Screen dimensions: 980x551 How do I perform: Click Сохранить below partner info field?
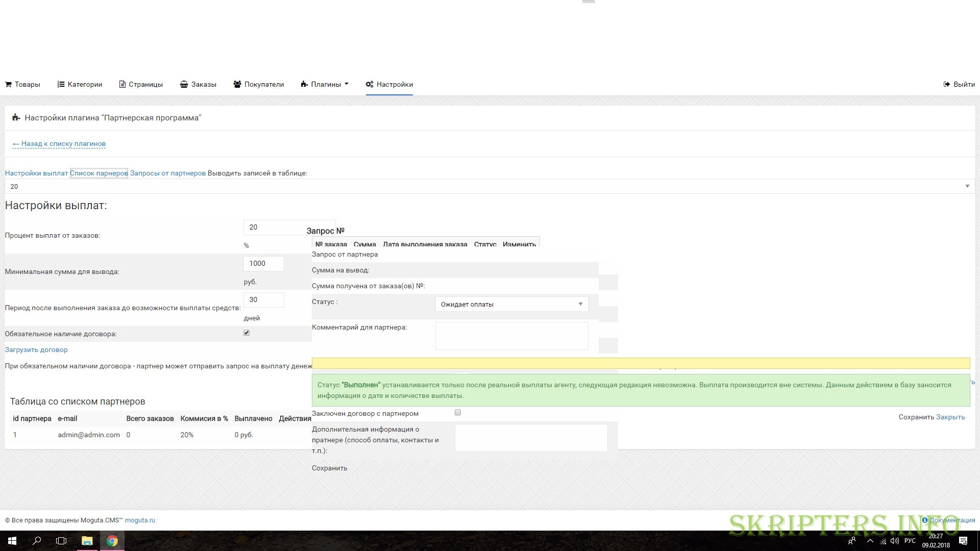coord(329,468)
